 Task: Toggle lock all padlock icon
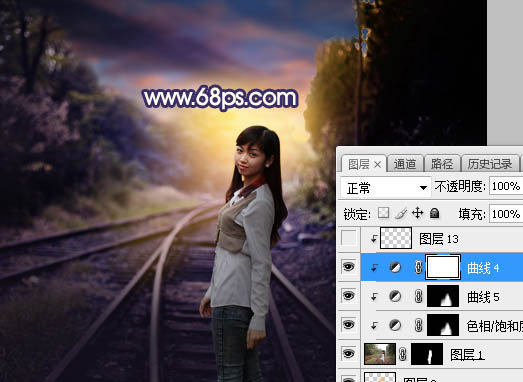click(x=434, y=213)
